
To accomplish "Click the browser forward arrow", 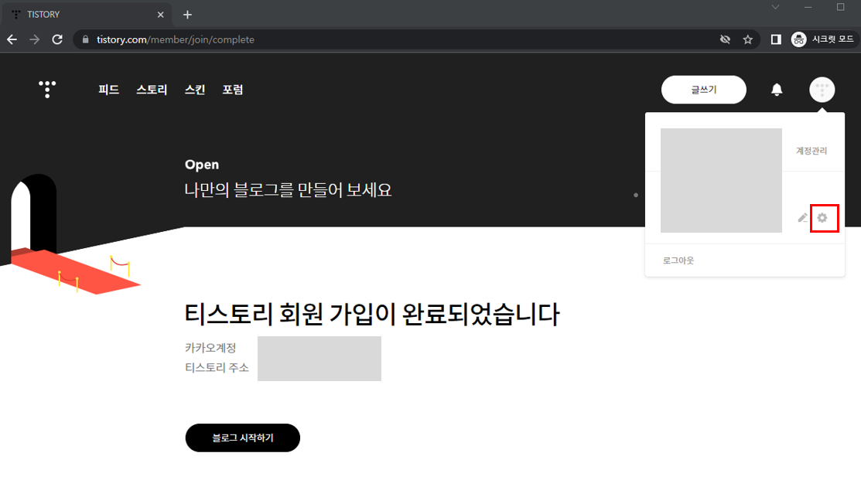I will pos(35,39).
